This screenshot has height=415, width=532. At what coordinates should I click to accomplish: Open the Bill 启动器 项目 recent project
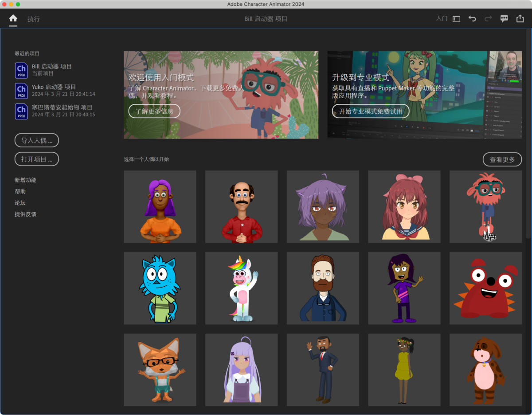[x=43, y=70]
